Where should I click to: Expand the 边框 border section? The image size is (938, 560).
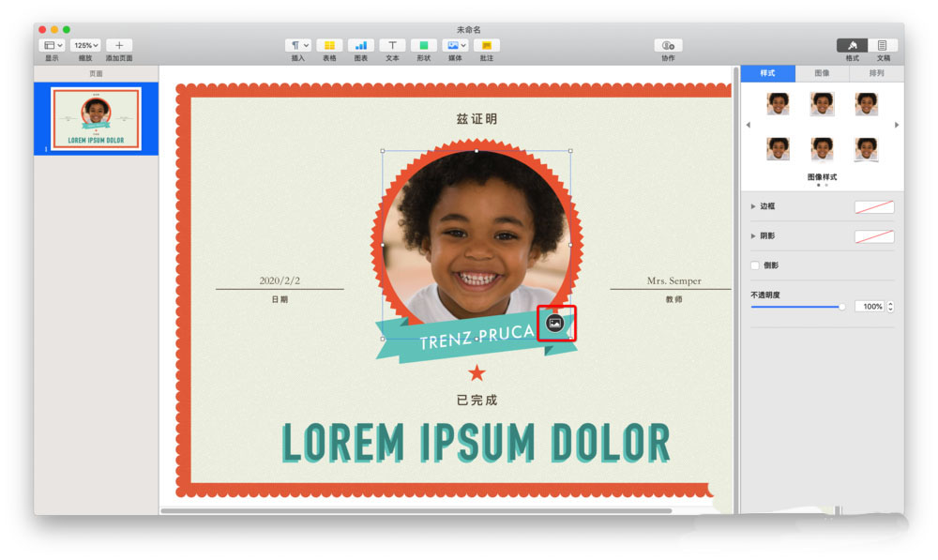click(x=753, y=206)
